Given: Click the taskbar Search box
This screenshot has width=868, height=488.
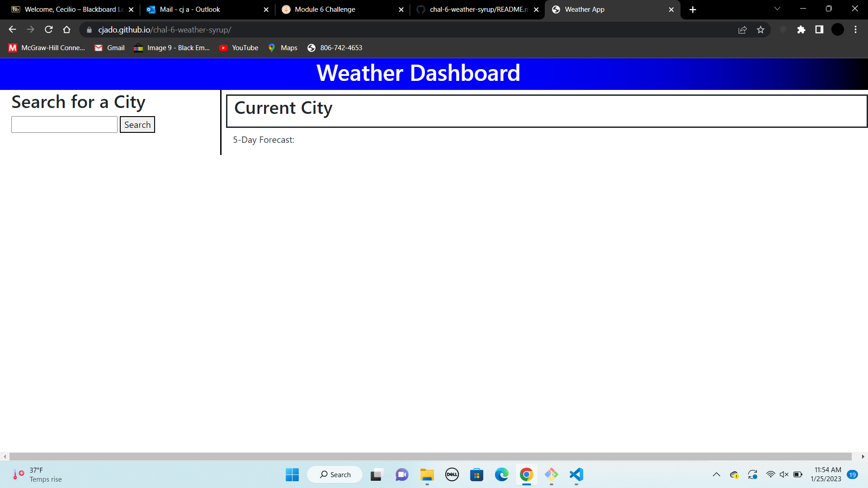Looking at the screenshot, I should (x=335, y=474).
